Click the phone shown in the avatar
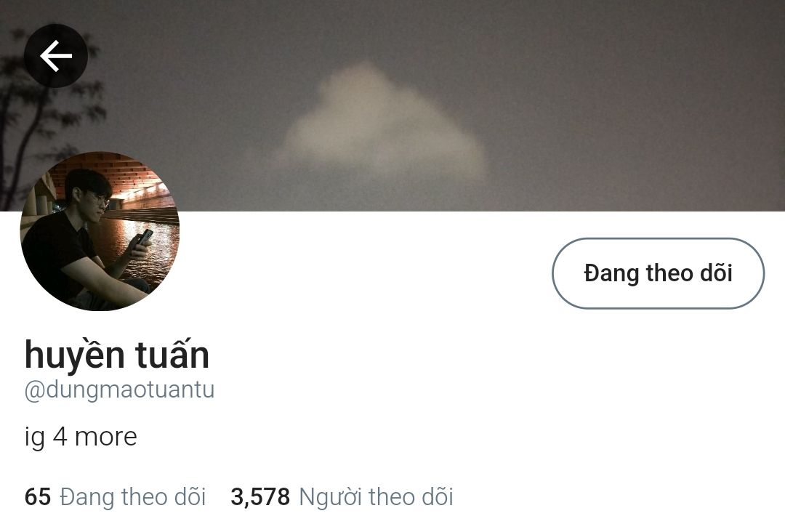The image size is (785, 532). [x=145, y=237]
